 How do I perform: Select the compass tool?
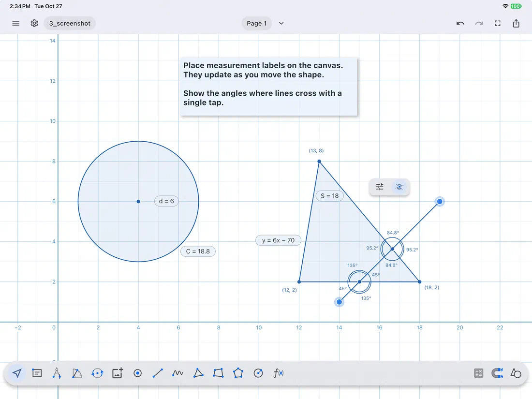(57, 373)
